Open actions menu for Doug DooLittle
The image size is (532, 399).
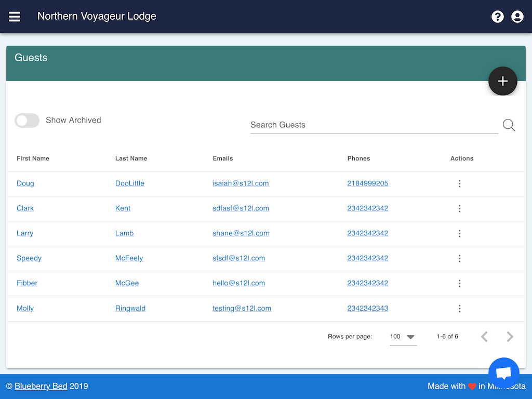459,183
